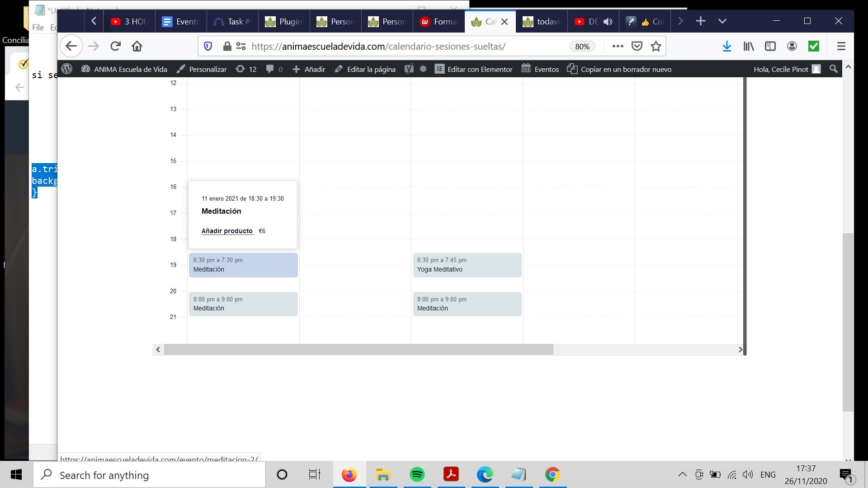Save page to Pocket
The height and width of the screenshot is (488, 868).
(637, 46)
